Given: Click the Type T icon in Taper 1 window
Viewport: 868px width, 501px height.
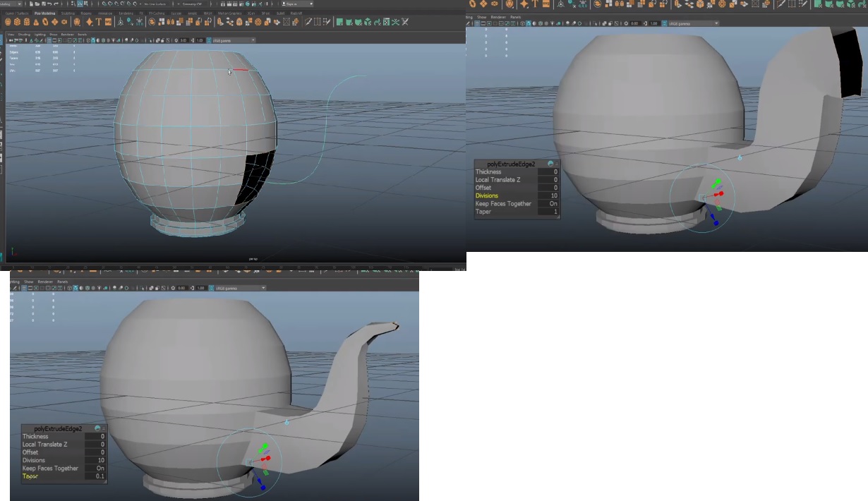Looking at the screenshot, I should [535, 4].
